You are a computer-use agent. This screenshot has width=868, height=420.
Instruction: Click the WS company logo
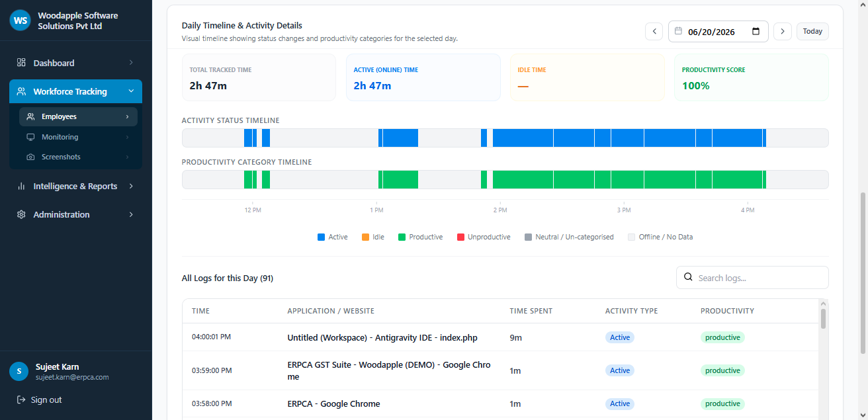(21, 21)
